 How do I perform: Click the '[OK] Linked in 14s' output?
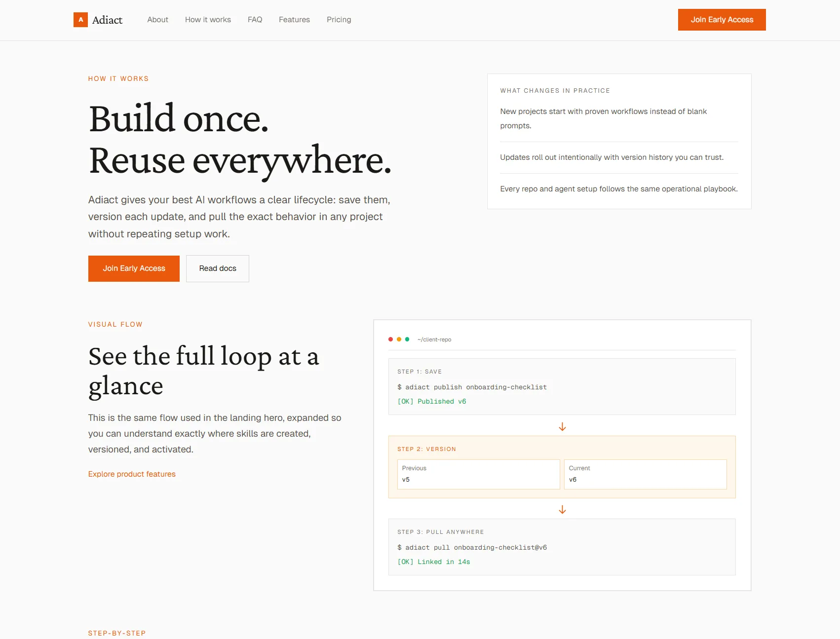434,562
